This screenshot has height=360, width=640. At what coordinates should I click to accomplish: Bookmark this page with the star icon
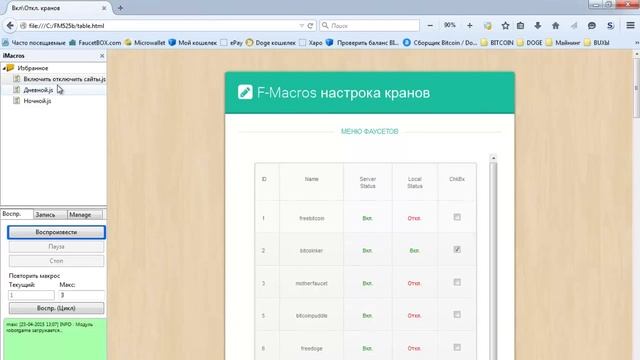(x=505, y=26)
